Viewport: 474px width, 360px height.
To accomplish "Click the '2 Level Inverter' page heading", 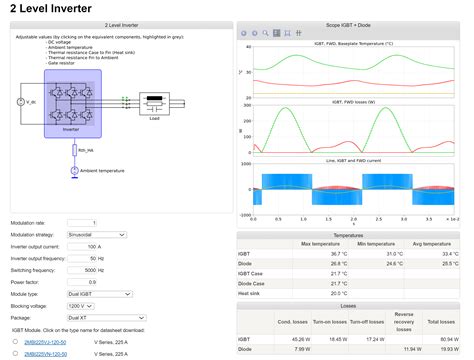I will coord(51,8).
